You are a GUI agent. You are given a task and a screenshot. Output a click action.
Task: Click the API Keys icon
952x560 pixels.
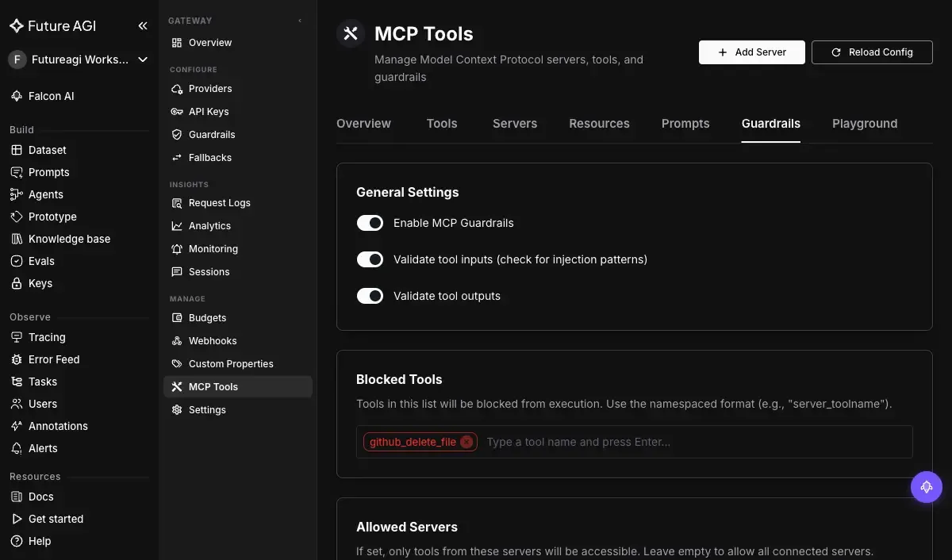point(177,112)
